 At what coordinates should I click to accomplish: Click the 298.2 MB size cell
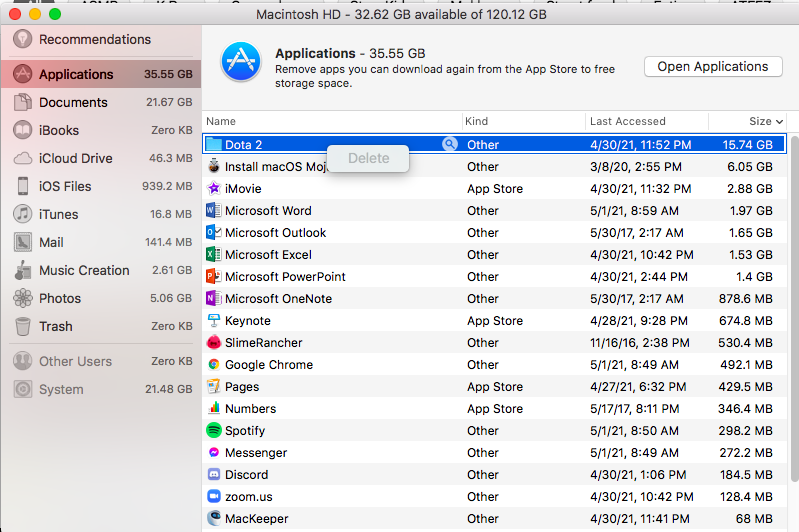pyautogui.click(x=745, y=431)
